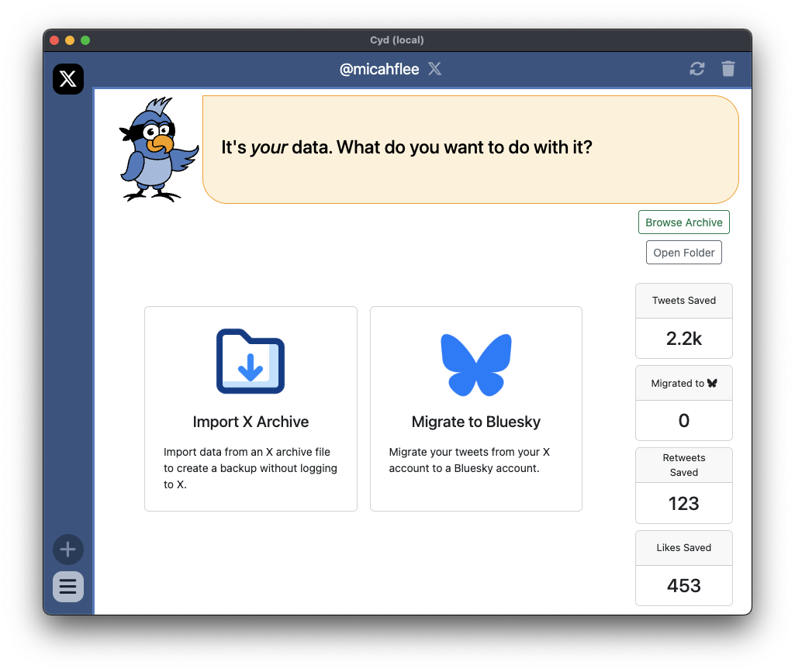
Task: Click the refresh icon in the title bar
Action: [696, 69]
